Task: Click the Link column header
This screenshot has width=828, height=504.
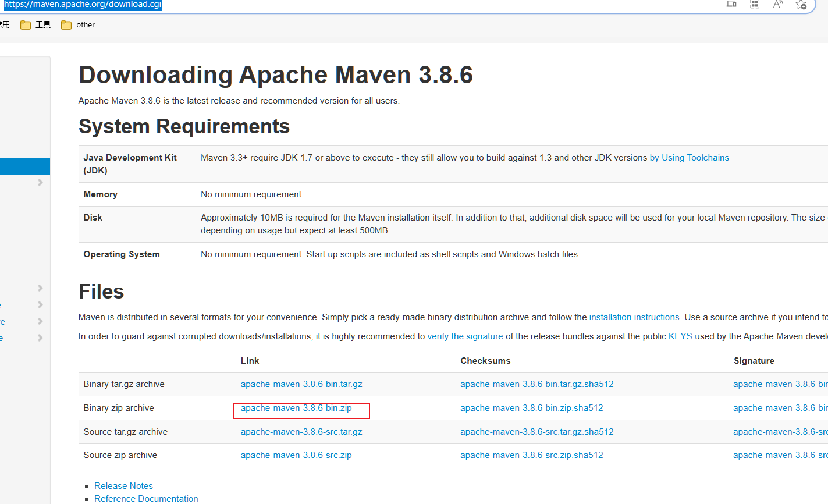Action: pyautogui.click(x=250, y=361)
